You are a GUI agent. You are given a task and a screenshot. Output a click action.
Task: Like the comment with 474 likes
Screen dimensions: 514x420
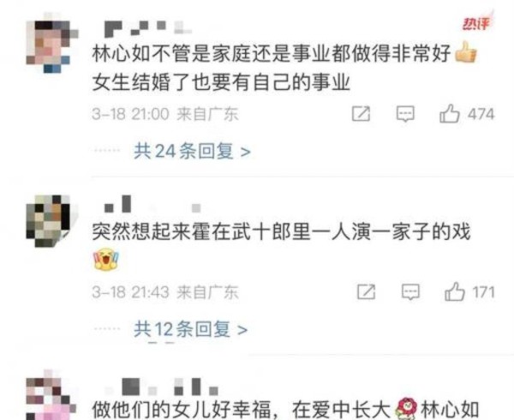pyautogui.click(x=450, y=114)
